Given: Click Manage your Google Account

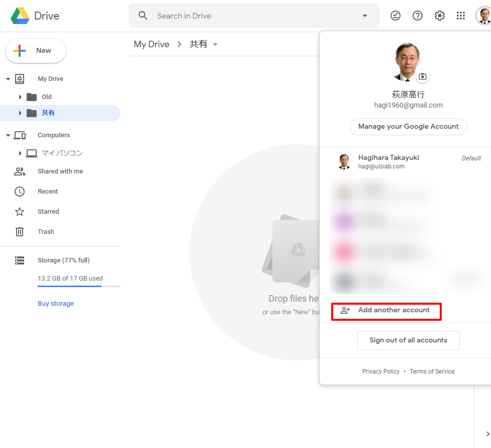Looking at the screenshot, I should click(409, 127).
